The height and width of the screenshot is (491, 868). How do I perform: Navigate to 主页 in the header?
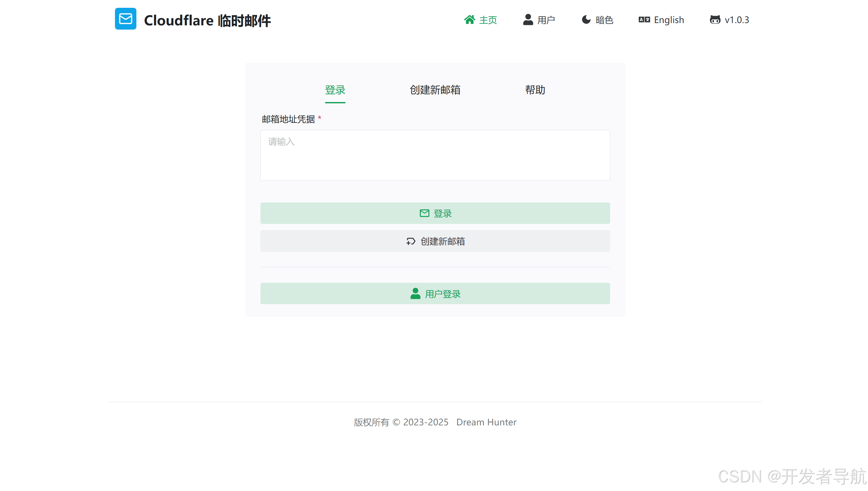pos(488,19)
